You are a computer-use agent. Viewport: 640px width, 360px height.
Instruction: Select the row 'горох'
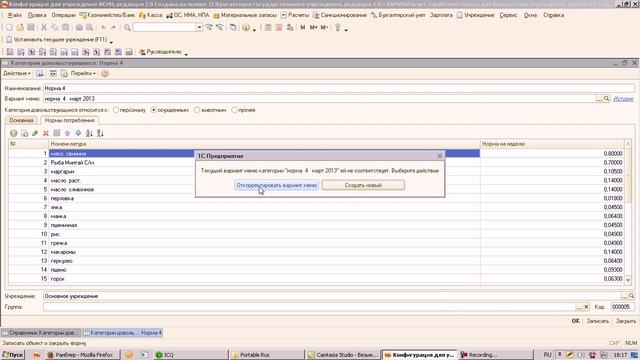coord(315,279)
